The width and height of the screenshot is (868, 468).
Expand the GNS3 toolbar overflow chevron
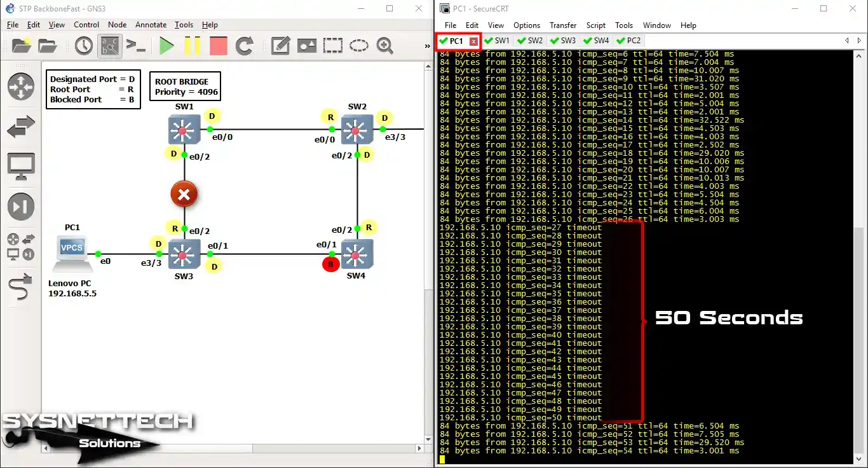point(427,46)
